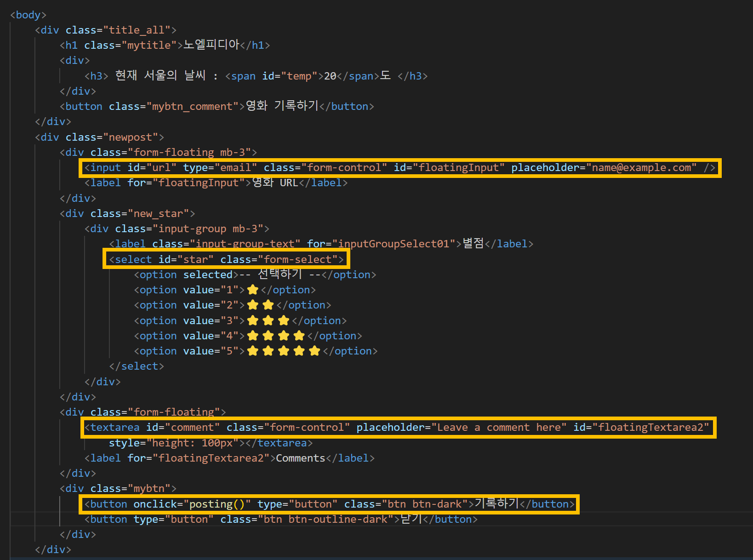Click the "mybtn_comment" class value
The image size is (753, 560).
tap(192, 106)
